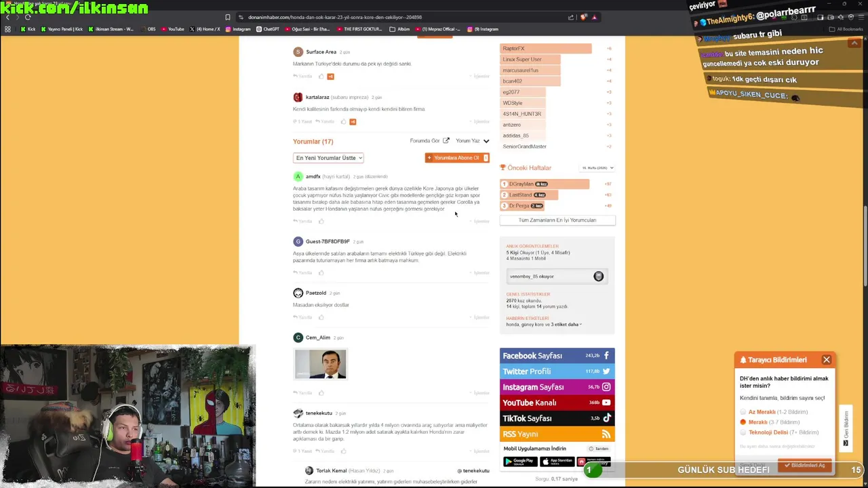Go back with the browser back arrow
Viewport: 868px width, 488px height.
(x=7, y=17)
